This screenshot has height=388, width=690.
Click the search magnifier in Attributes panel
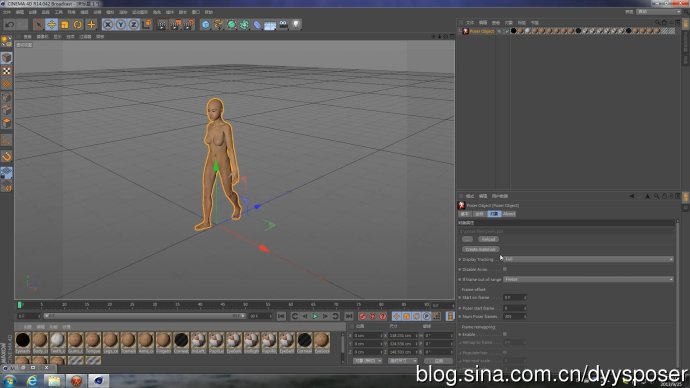(656, 196)
